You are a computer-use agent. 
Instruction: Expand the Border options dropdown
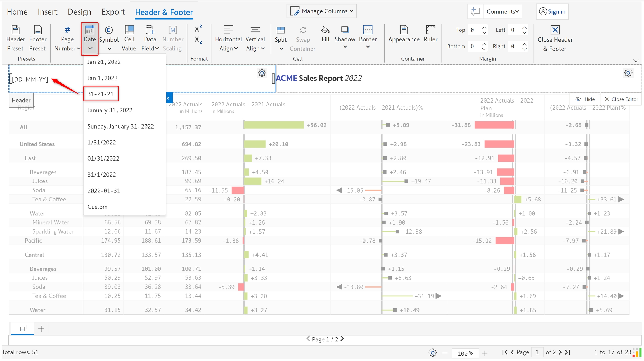368,47
